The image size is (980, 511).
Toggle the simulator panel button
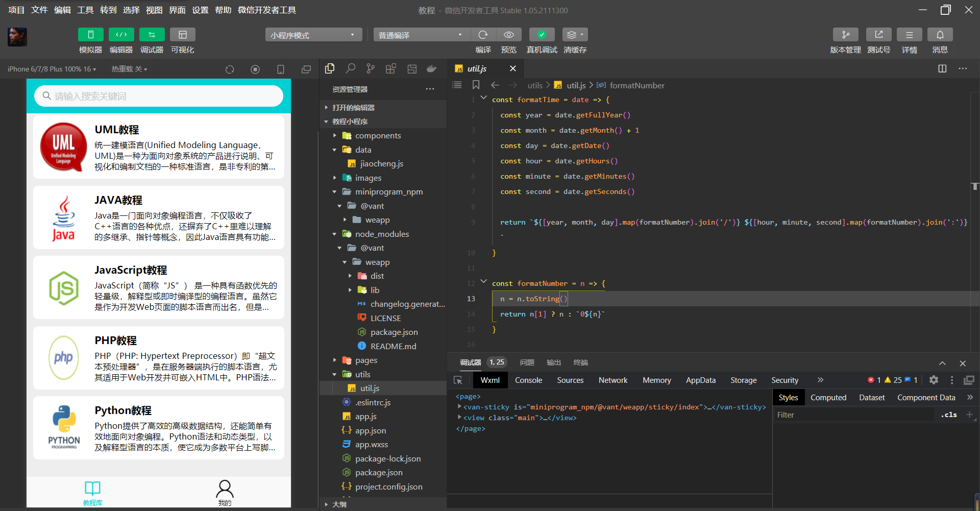point(90,35)
